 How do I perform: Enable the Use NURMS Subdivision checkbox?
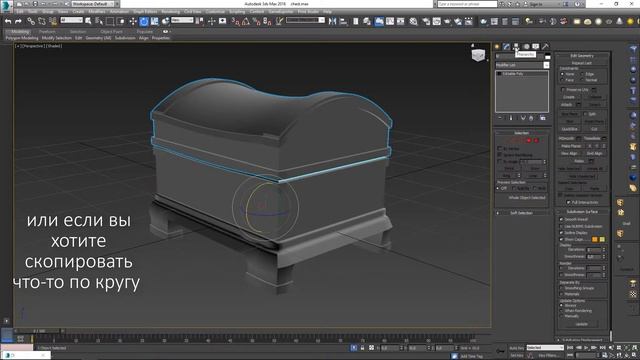(x=562, y=226)
